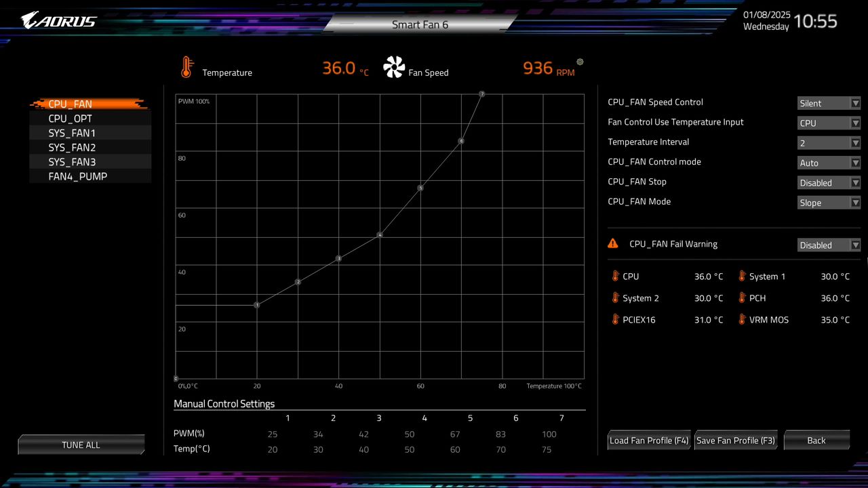Click fan curve point 4 on graph
Viewport: 868px width, 488px height.
[x=380, y=235]
